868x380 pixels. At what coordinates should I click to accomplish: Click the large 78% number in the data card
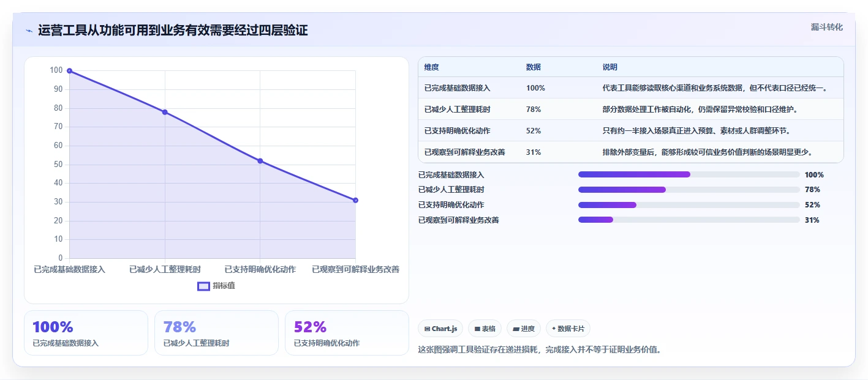click(179, 327)
